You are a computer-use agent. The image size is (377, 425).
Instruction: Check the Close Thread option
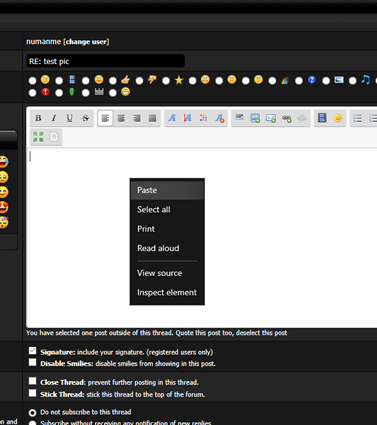(x=32, y=381)
